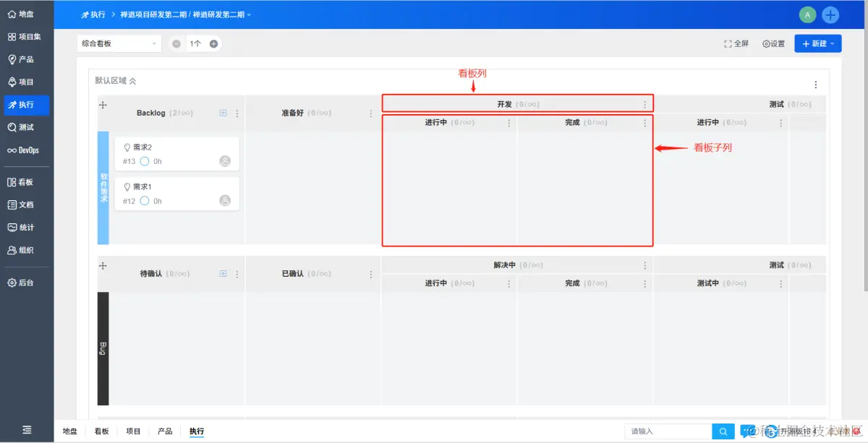Open the 新建 create dropdown

tap(818, 43)
